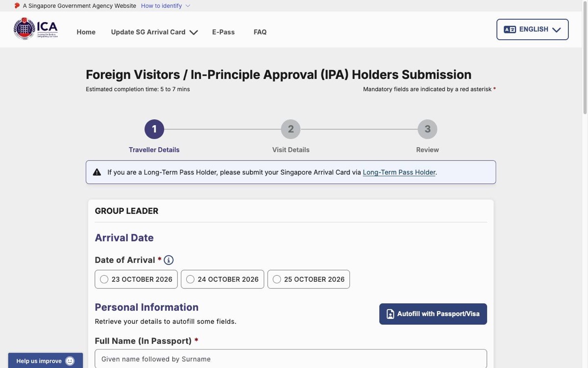Select 23 October 2026 arrival date

tap(136, 279)
